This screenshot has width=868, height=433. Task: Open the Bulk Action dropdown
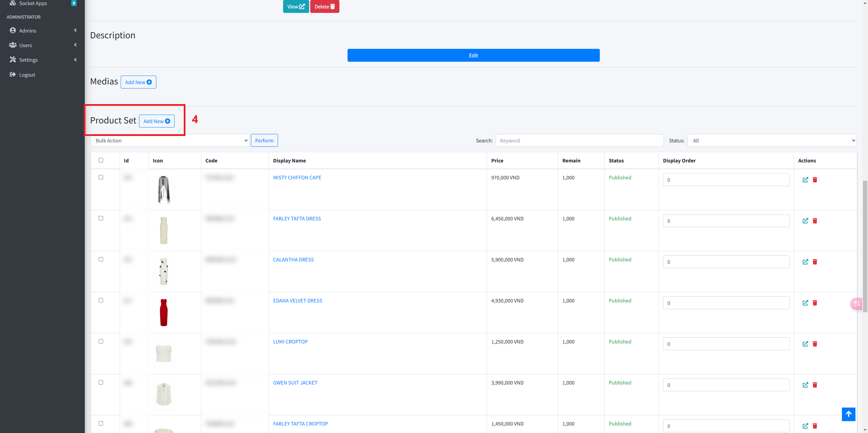click(x=170, y=140)
